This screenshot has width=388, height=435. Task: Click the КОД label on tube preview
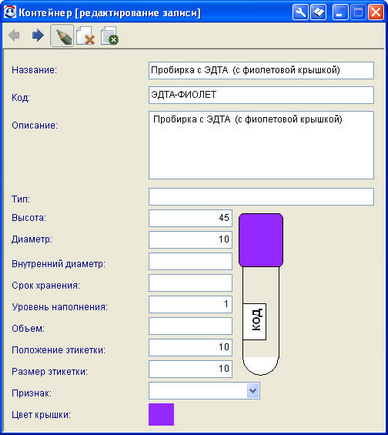pos(254,321)
